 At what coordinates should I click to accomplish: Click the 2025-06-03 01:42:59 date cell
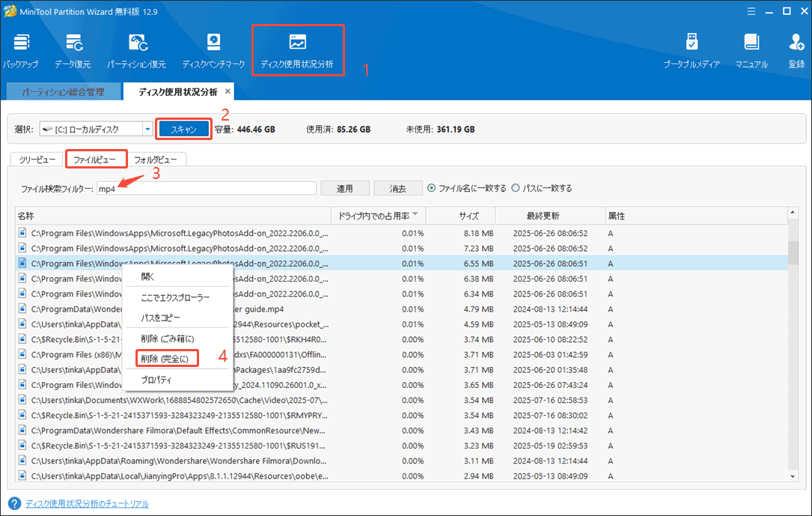[550, 354]
